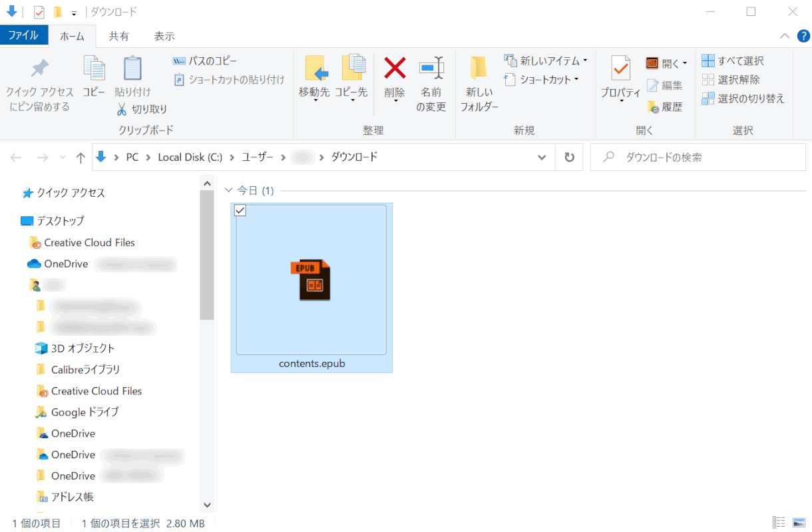Click すべて選択 to select all items

[733, 61]
